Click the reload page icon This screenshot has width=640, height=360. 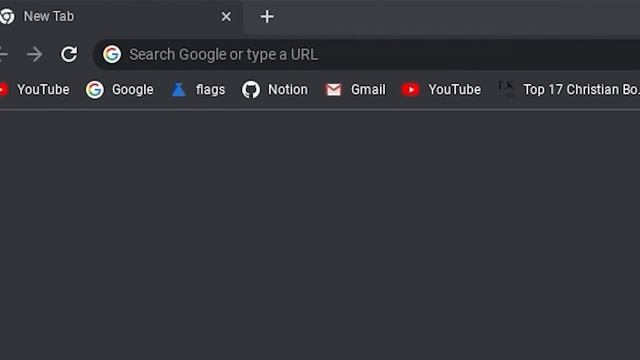[x=69, y=54]
